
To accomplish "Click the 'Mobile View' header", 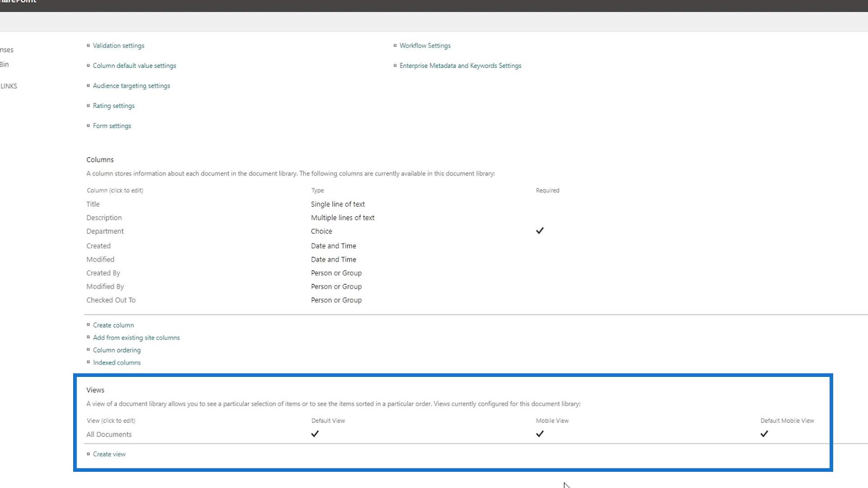I will (552, 421).
